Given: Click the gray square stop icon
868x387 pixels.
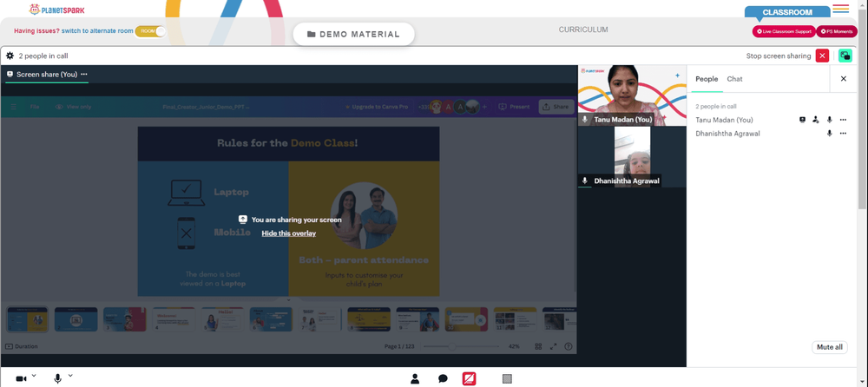Looking at the screenshot, I should pos(507,378).
